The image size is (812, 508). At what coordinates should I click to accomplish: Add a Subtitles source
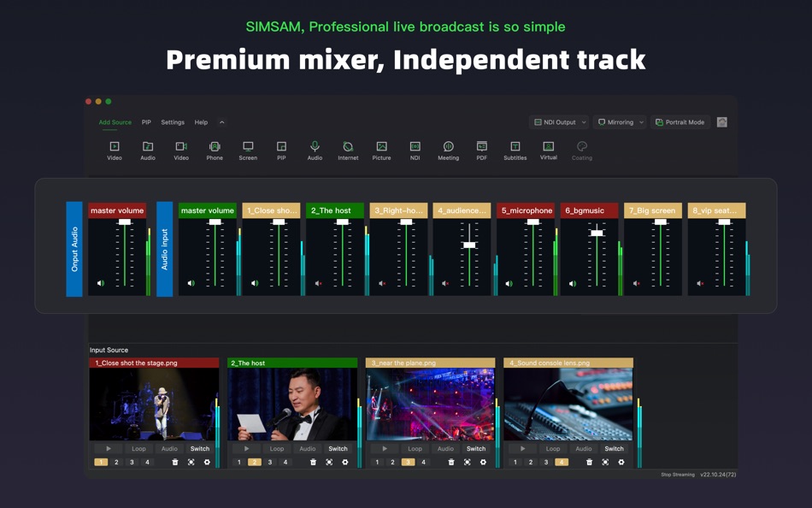pyautogui.click(x=515, y=151)
